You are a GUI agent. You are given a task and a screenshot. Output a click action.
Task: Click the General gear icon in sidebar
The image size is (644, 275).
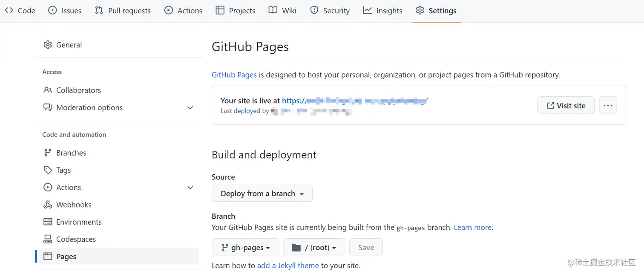pyautogui.click(x=48, y=45)
